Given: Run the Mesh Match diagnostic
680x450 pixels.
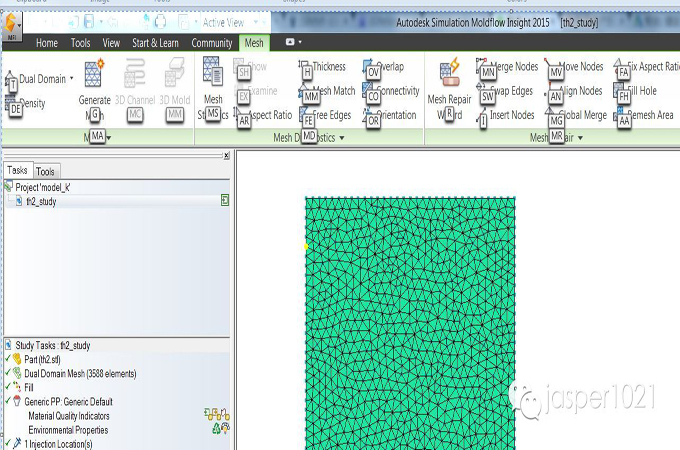Looking at the screenshot, I should [327, 91].
